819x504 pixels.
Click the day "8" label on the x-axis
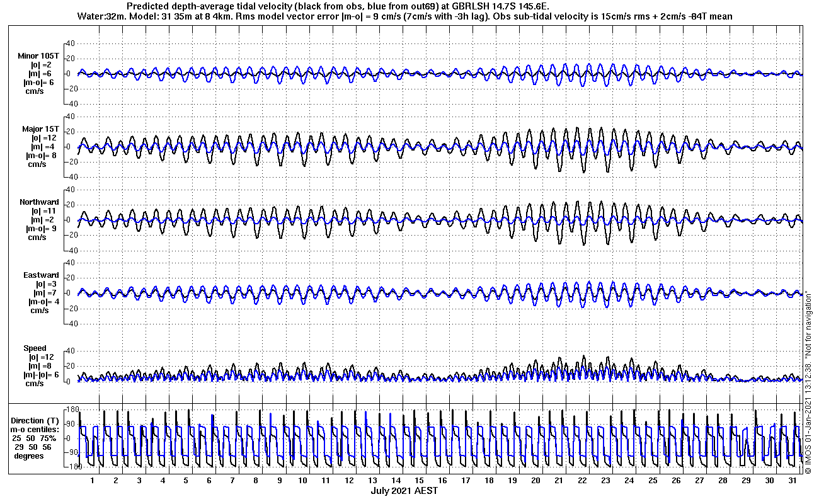click(x=256, y=480)
